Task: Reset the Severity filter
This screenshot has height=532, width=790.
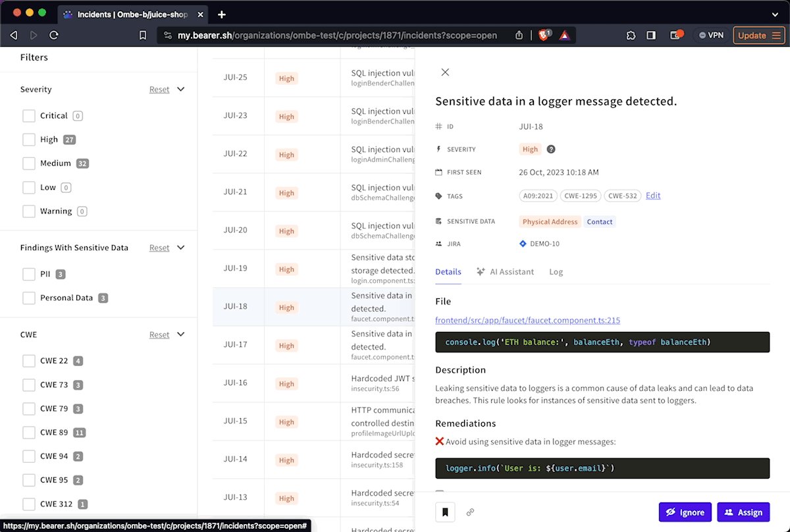Action: pos(159,90)
